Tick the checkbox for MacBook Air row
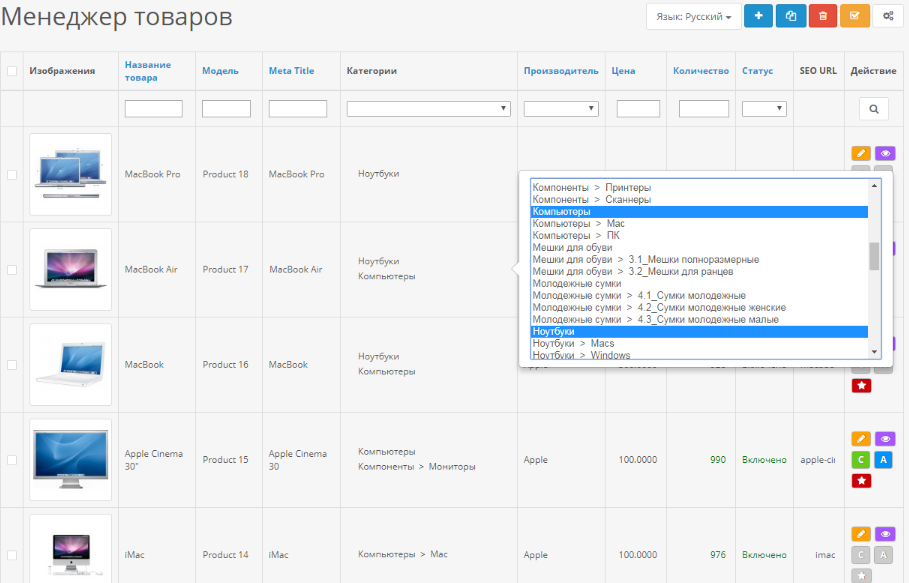This screenshot has height=583, width=909. [12, 270]
